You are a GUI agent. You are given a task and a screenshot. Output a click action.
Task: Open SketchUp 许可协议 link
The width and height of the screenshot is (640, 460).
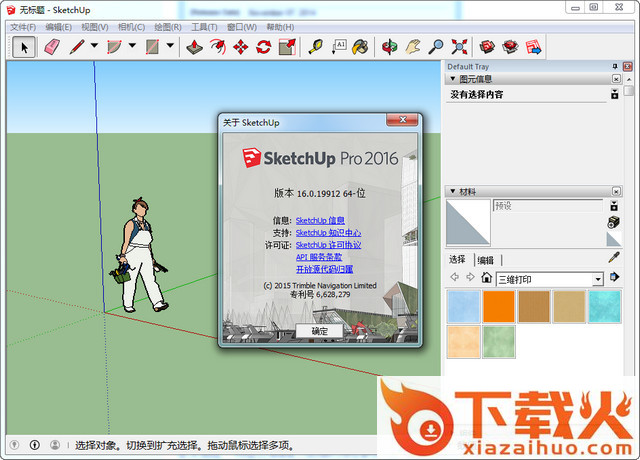pyautogui.click(x=328, y=245)
